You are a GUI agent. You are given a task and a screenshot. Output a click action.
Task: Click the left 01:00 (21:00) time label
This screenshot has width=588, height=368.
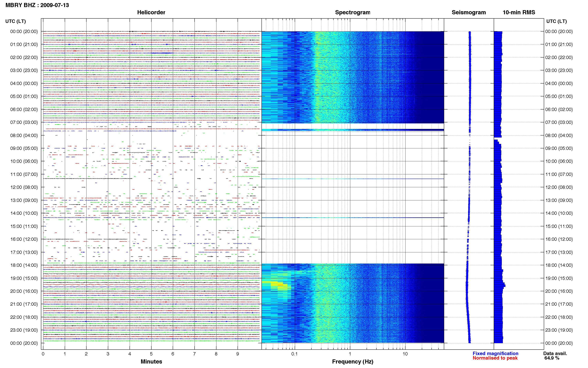coord(24,44)
